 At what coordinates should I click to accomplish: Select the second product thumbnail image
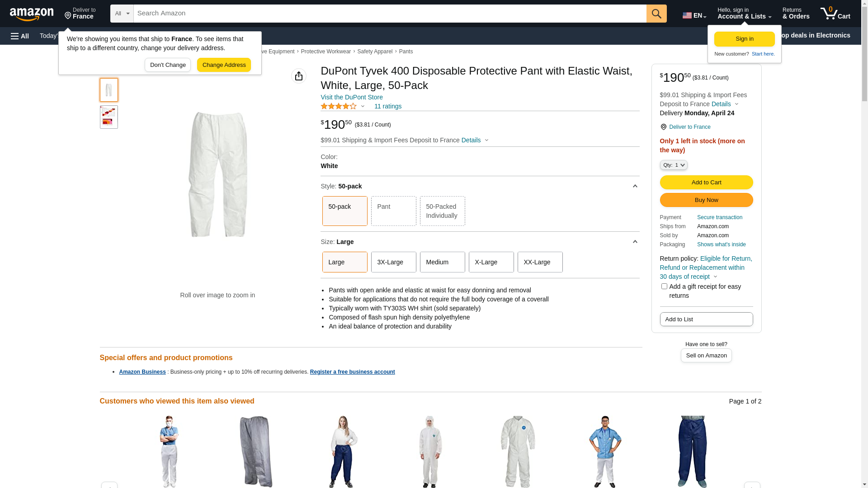tap(109, 117)
